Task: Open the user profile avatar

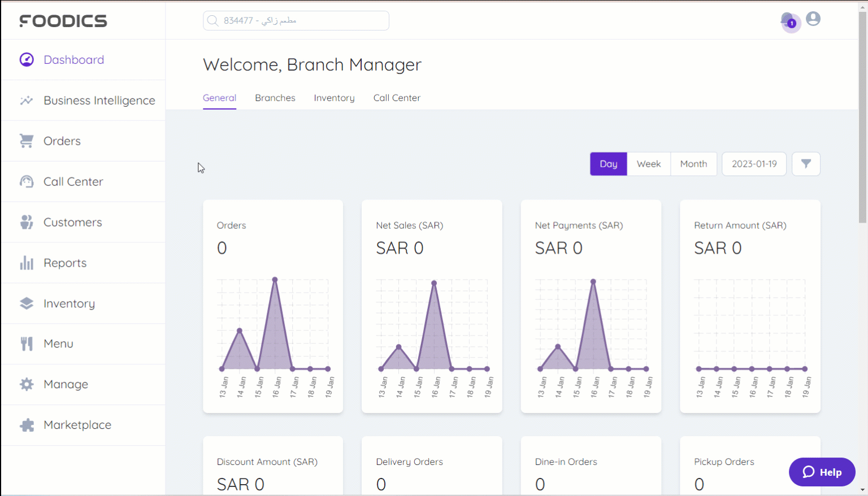Action: [813, 19]
